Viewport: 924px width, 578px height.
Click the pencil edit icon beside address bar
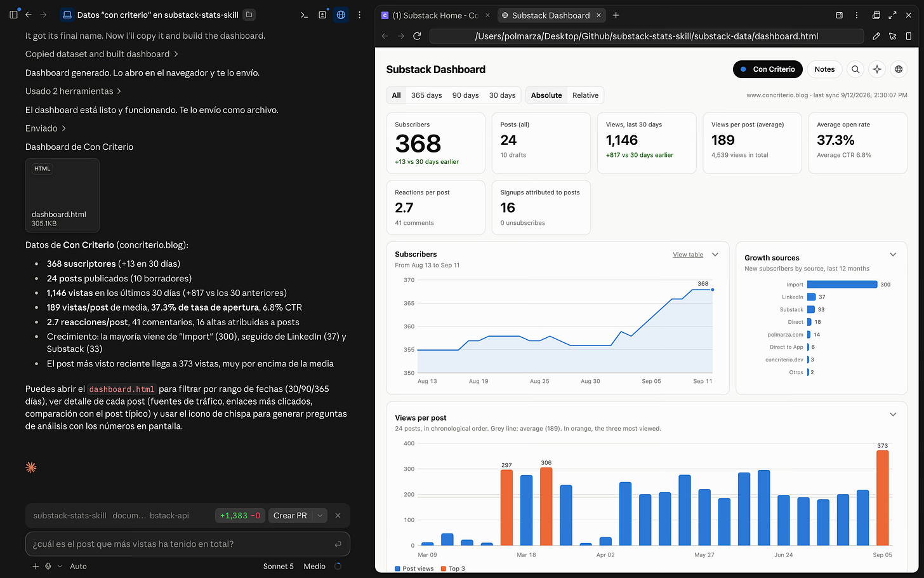click(876, 36)
